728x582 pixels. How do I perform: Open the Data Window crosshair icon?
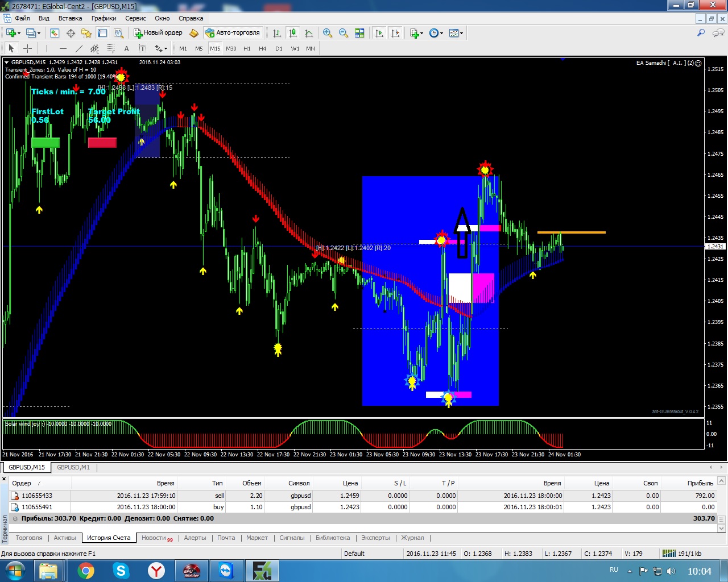coord(71,33)
